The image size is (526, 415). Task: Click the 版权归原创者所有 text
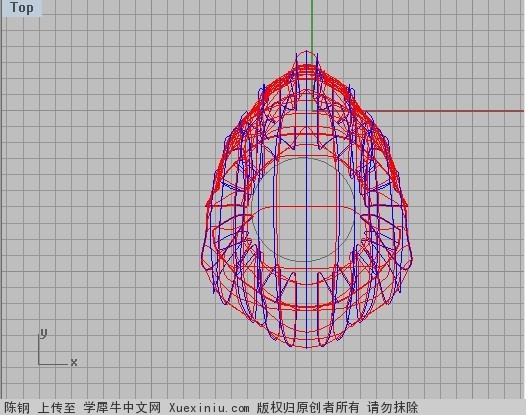(x=308, y=408)
